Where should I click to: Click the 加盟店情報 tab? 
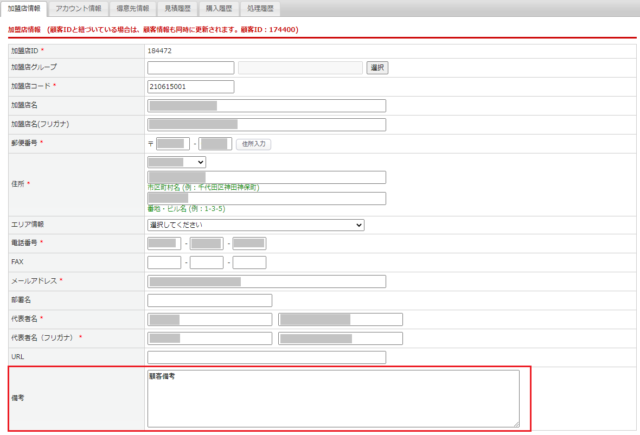(26, 8)
